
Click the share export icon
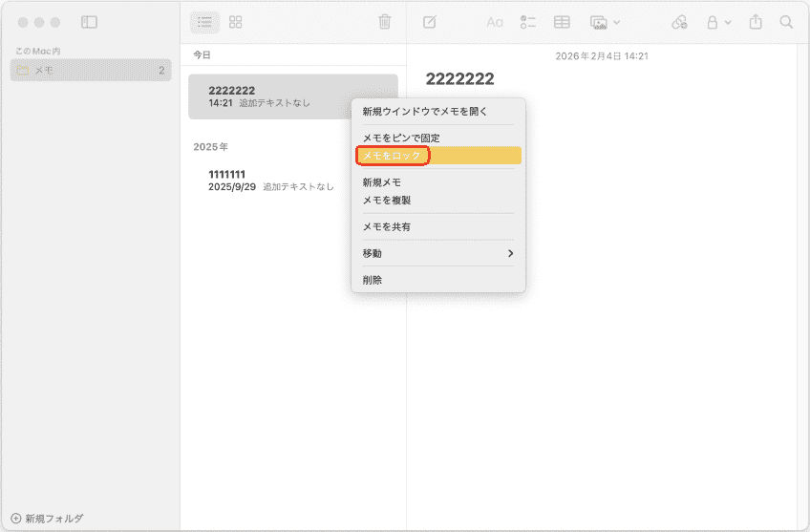tap(756, 22)
